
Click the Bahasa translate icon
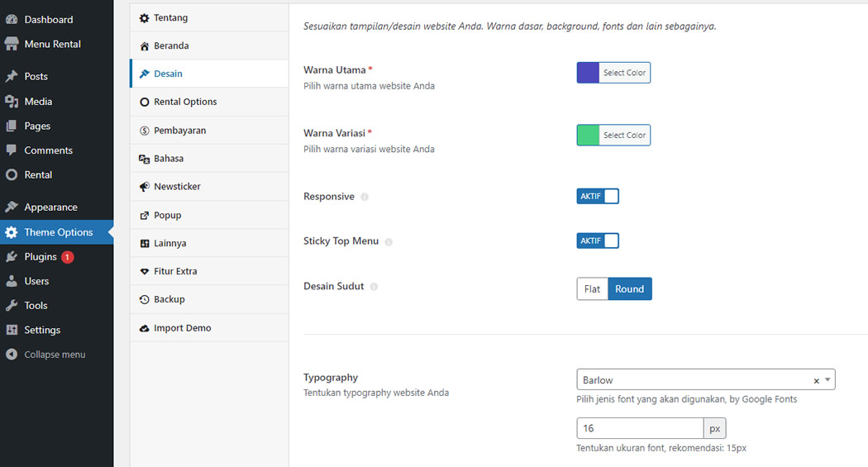145,159
